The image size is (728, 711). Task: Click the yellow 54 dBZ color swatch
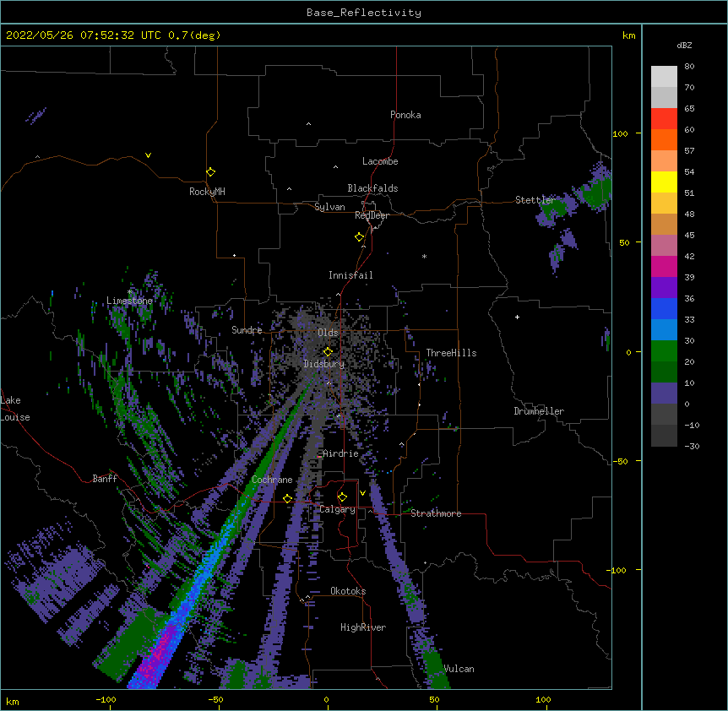tap(664, 182)
